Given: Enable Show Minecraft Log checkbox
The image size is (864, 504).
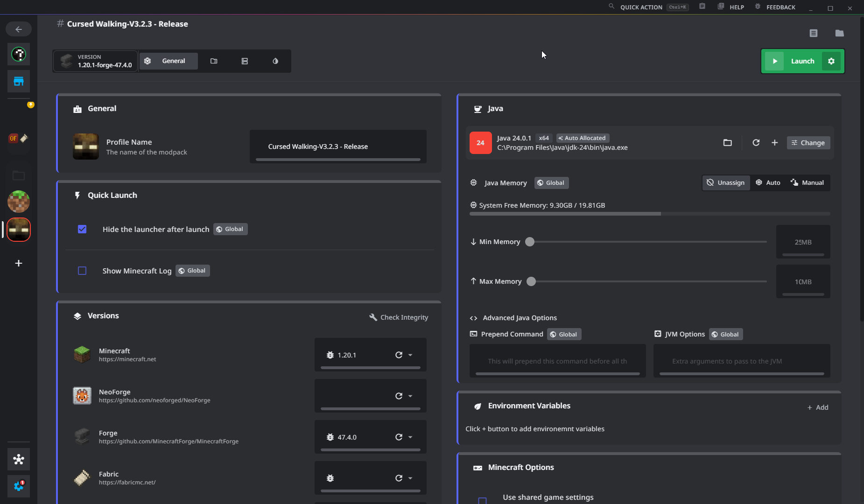Looking at the screenshot, I should point(82,271).
